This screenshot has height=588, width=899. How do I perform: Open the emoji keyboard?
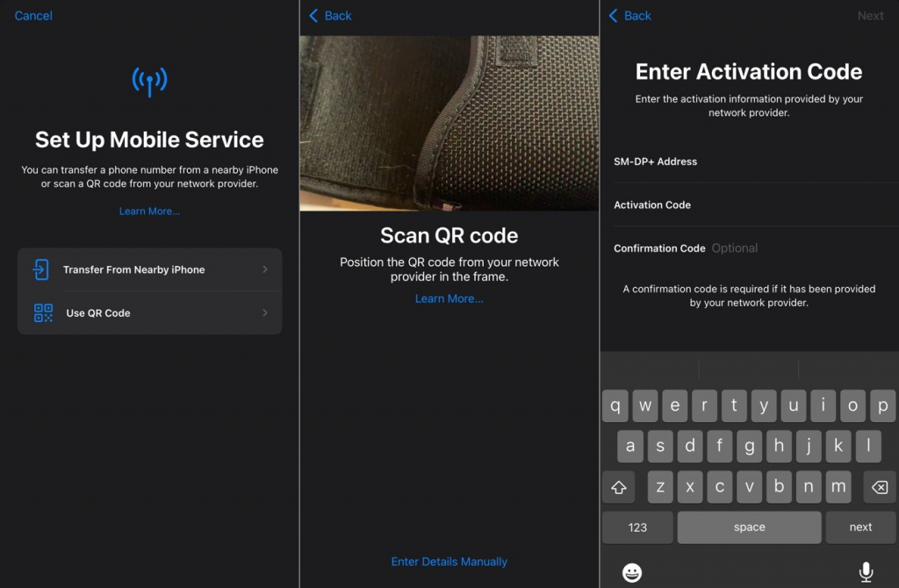click(x=632, y=572)
